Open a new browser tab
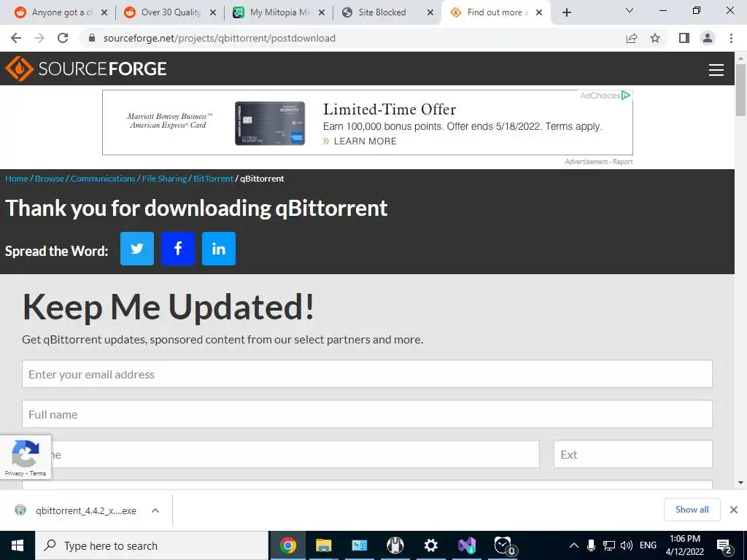747x560 pixels. 566,12
